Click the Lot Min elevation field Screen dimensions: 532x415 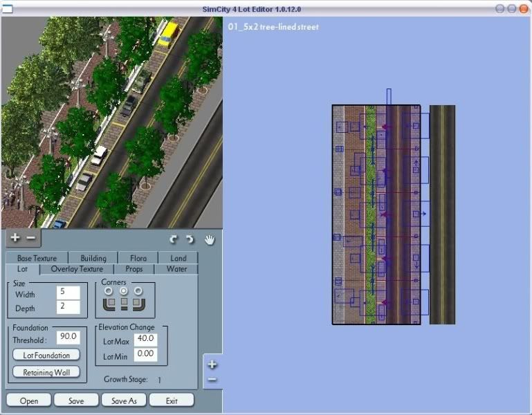click(x=145, y=355)
